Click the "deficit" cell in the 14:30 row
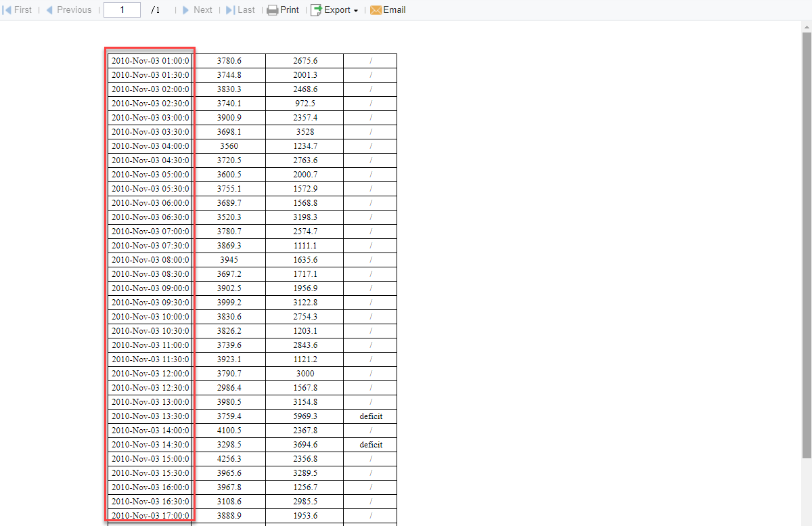The image size is (812, 526). coord(369,444)
